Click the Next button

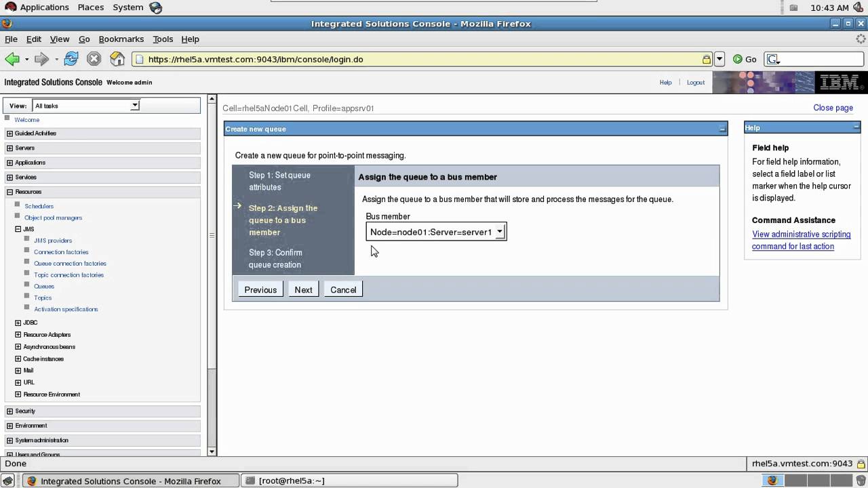pos(303,289)
